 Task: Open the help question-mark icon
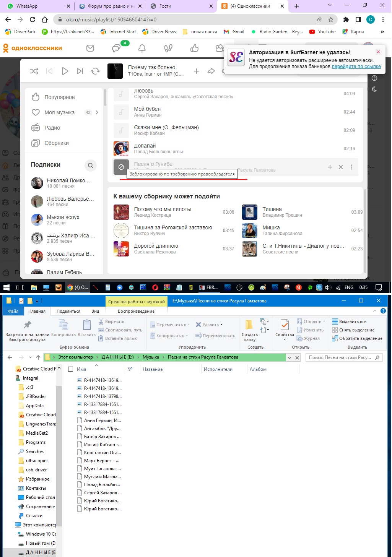click(x=374, y=78)
